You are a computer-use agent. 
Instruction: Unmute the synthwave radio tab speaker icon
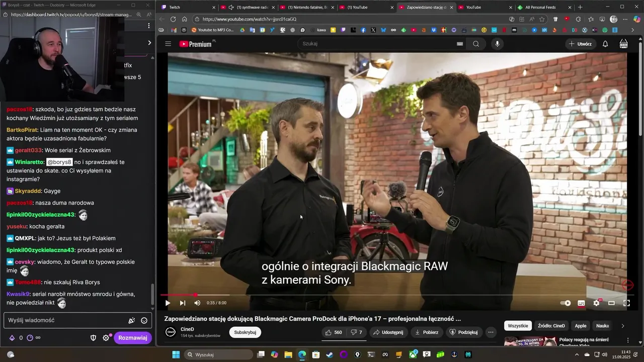231,7
